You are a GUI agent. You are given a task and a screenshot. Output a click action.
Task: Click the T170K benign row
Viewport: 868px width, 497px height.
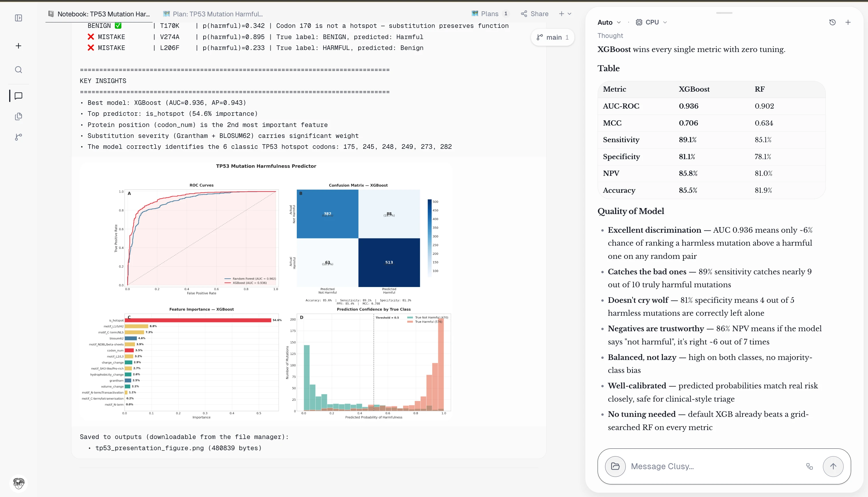point(298,26)
